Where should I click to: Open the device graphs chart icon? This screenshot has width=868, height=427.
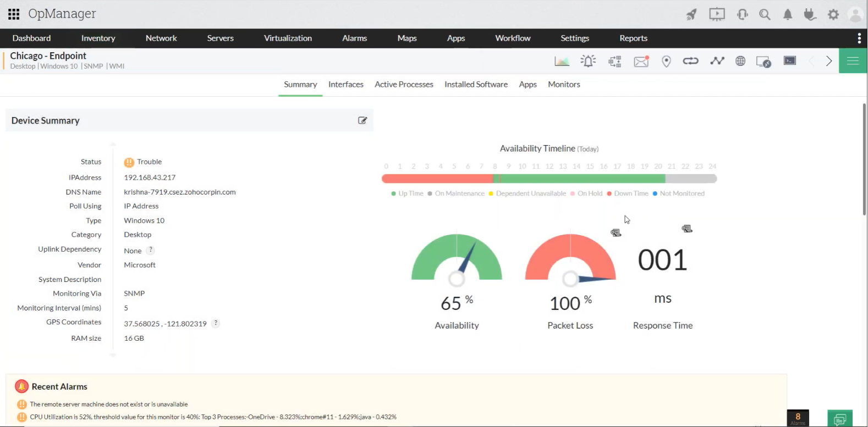562,61
